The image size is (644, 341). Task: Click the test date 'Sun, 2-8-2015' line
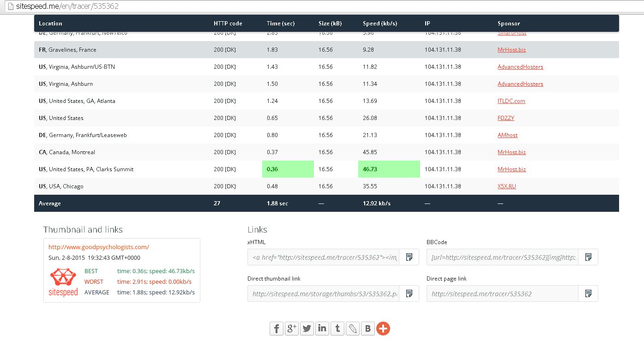[94, 258]
